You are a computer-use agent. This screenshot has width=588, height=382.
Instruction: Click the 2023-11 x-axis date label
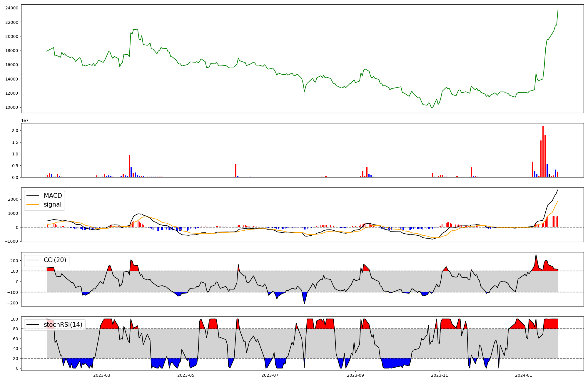click(x=440, y=375)
